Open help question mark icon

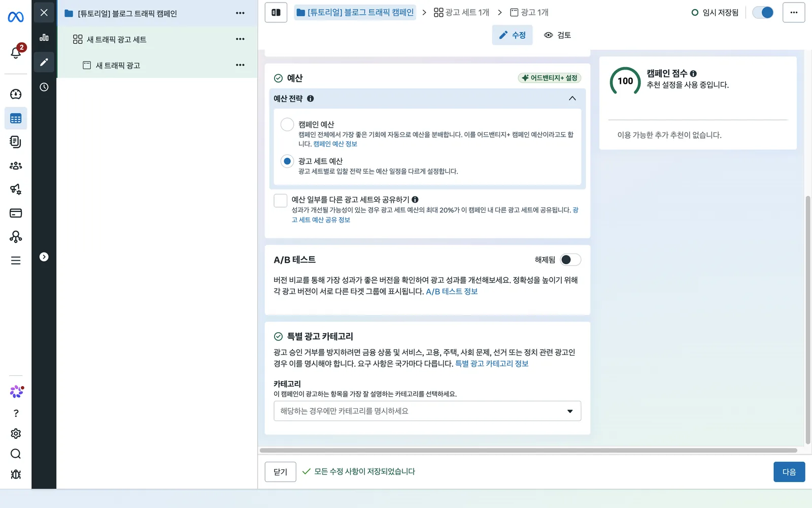point(16,413)
